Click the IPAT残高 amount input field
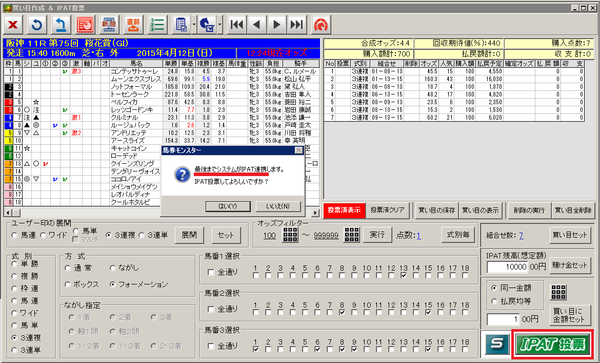Screen dimensions: 600x363 pyautogui.click(x=507, y=267)
